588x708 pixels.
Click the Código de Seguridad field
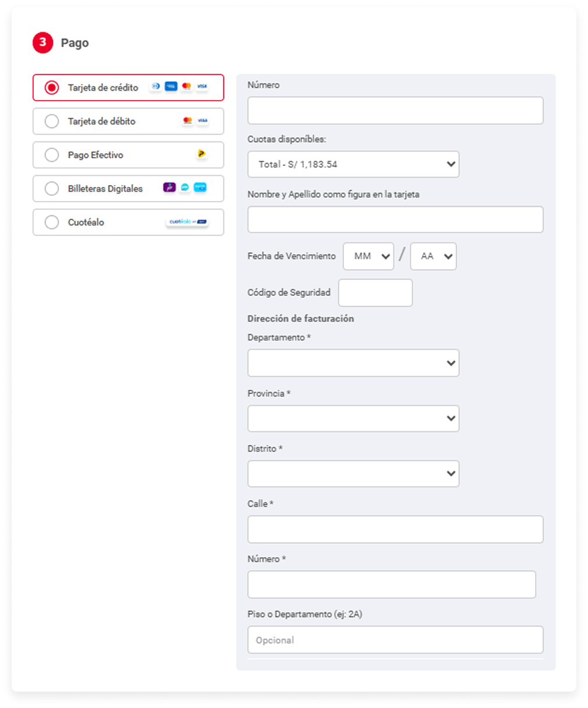point(376,293)
